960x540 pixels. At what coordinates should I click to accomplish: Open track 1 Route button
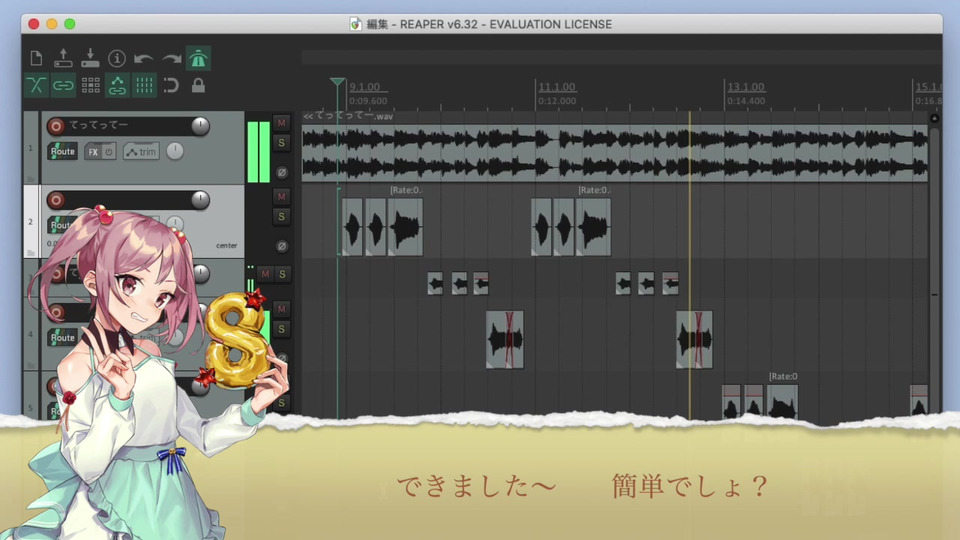pyautogui.click(x=62, y=151)
